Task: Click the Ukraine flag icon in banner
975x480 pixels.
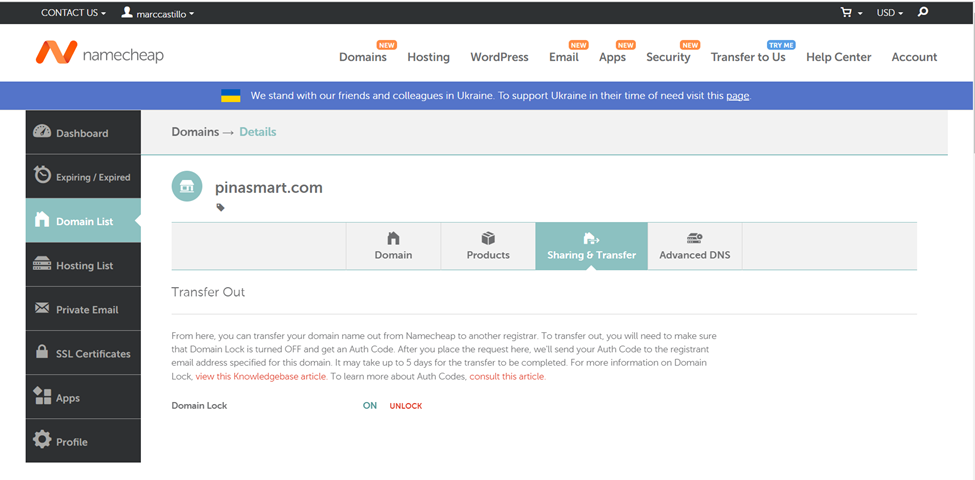Action: tap(231, 96)
